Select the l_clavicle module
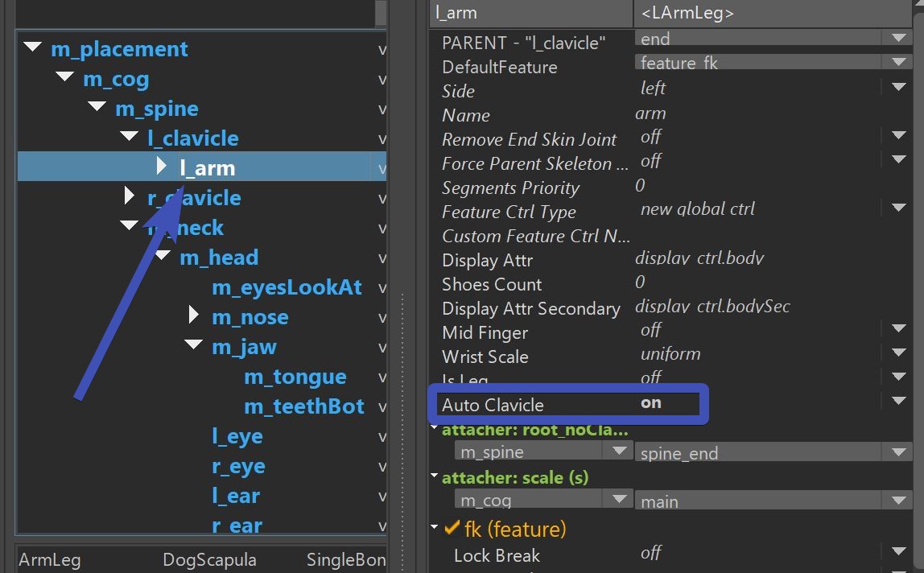 coord(193,138)
